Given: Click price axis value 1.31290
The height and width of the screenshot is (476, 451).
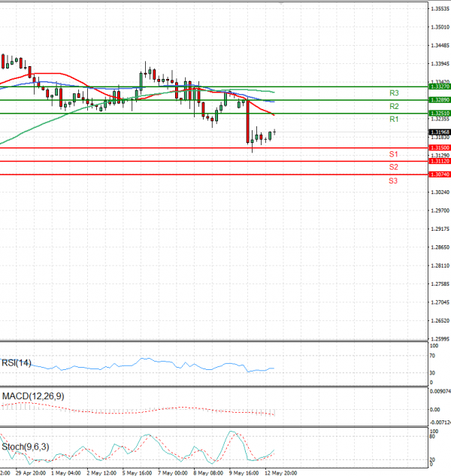Looking at the screenshot, I should [440, 156].
